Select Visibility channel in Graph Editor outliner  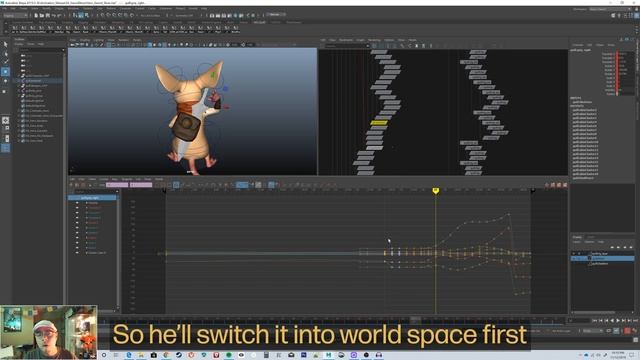(x=93, y=203)
